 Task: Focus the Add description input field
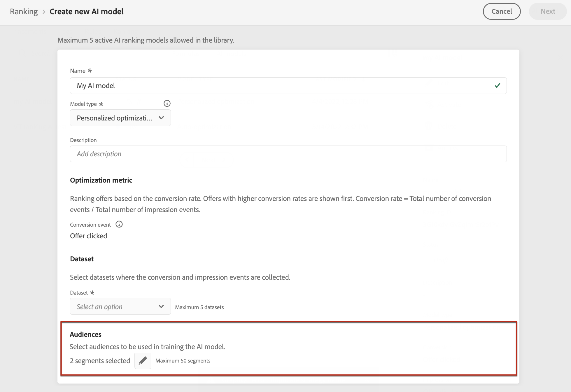288,154
